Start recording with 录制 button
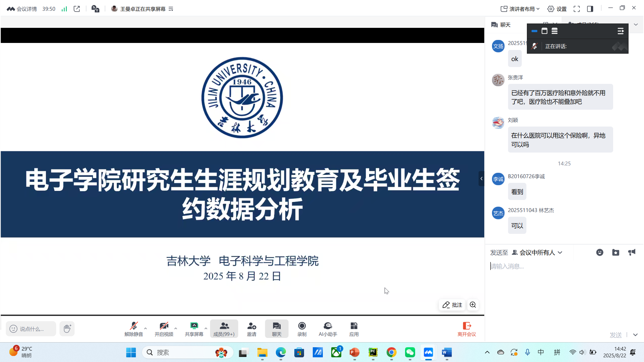 pyautogui.click(x=302, y=329)
